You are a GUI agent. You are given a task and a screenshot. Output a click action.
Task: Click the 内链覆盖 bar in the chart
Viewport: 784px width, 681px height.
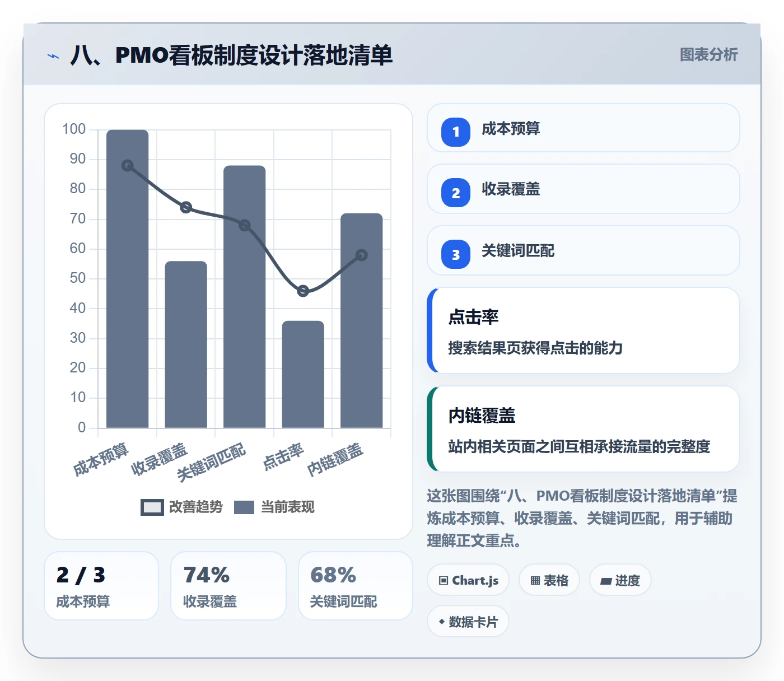coord(362,320)
